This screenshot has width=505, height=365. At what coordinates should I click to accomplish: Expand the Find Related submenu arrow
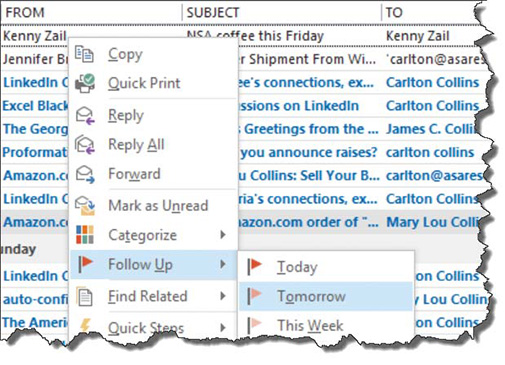[223, 296]
